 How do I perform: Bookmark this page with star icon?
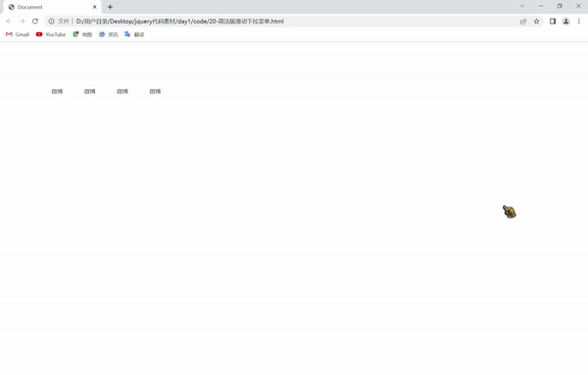537,22
